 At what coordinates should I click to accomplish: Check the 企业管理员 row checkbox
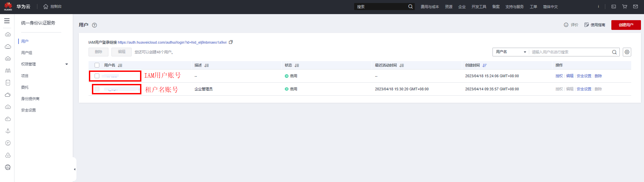pos(97,89)
